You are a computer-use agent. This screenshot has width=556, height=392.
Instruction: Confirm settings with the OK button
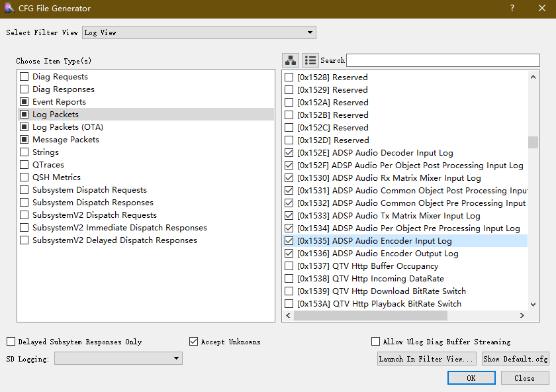tap(471, 377)
